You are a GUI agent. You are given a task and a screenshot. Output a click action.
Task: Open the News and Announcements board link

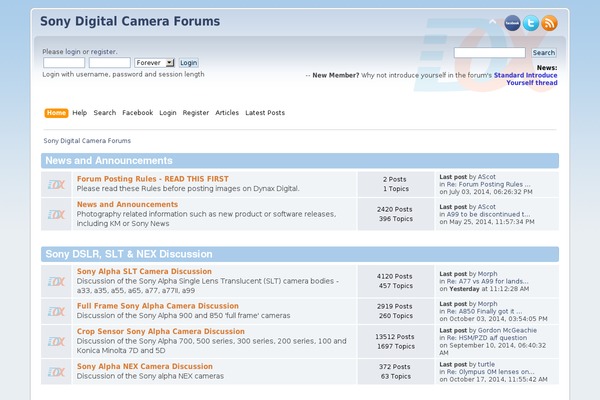pos(127,204)
